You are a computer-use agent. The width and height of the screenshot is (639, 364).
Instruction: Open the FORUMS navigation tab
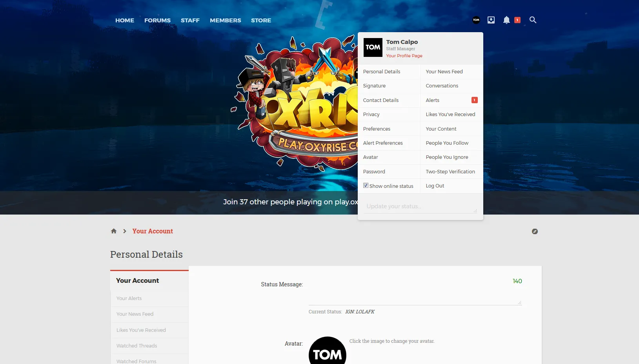[157, 20]
